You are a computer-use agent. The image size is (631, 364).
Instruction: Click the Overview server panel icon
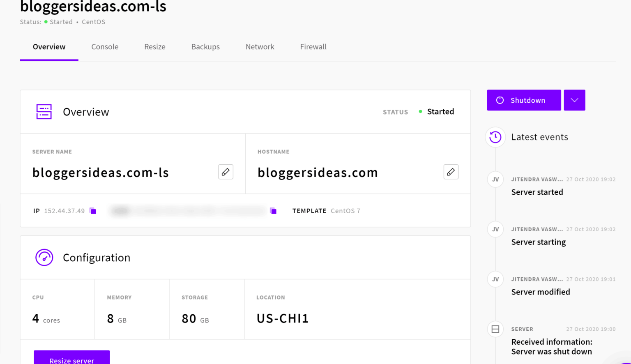coord(44,111)
